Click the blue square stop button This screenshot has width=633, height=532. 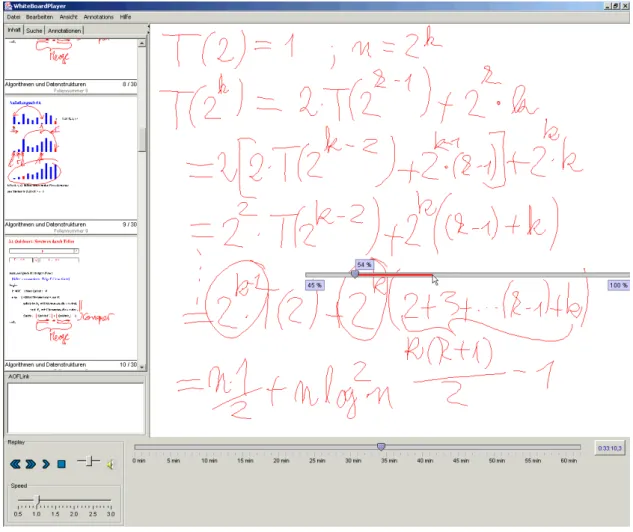click(61, 464)
